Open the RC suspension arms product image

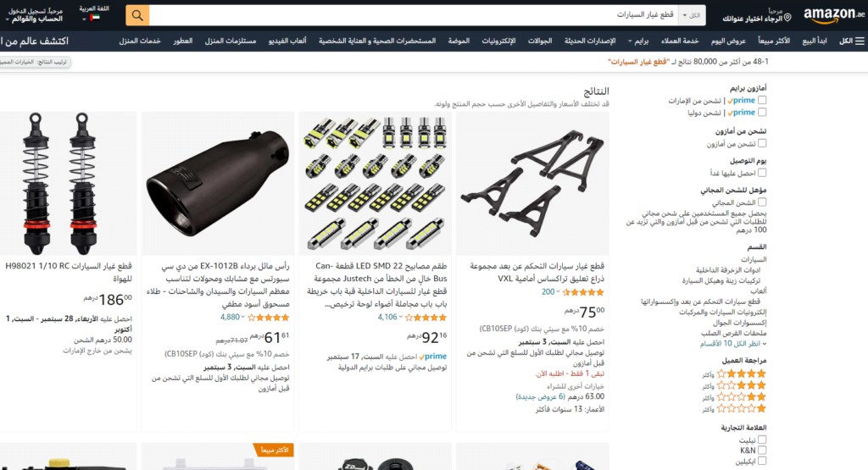click(532, 184)
